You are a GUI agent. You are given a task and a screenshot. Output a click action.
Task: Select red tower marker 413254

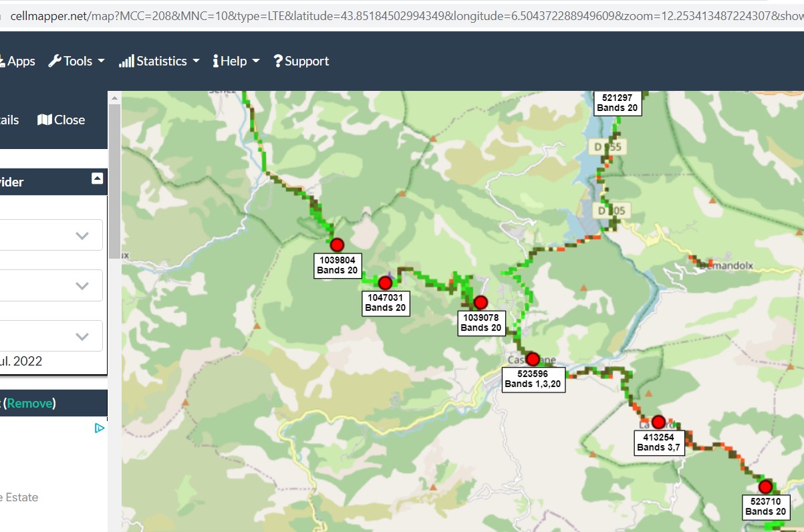[x=658, y=422]
